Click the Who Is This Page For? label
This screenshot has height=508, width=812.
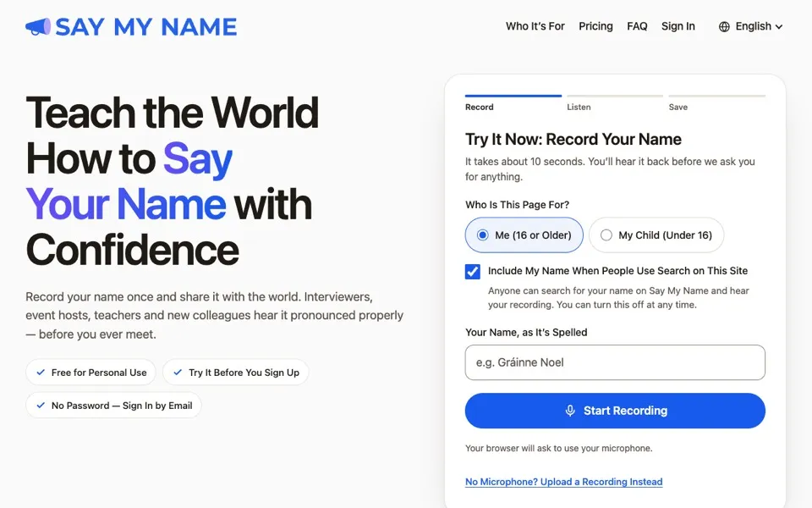517,205
